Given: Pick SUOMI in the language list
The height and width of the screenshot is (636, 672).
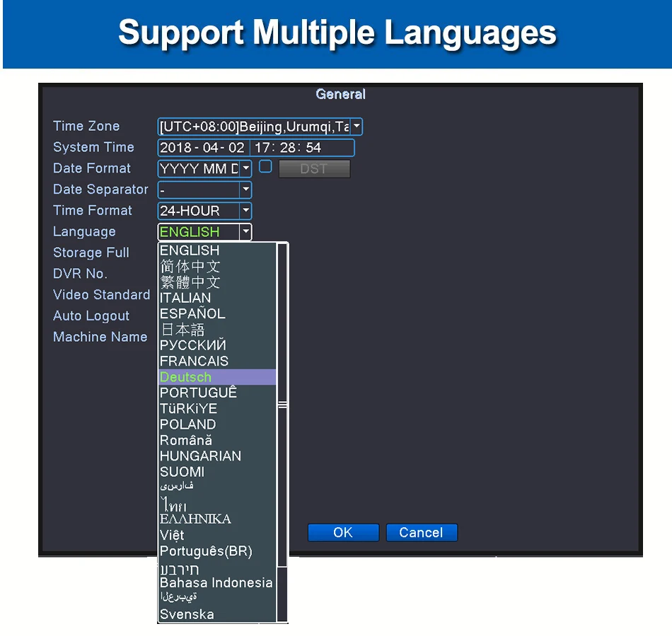Looking at the screenshot, I should [x=217, y=472].
